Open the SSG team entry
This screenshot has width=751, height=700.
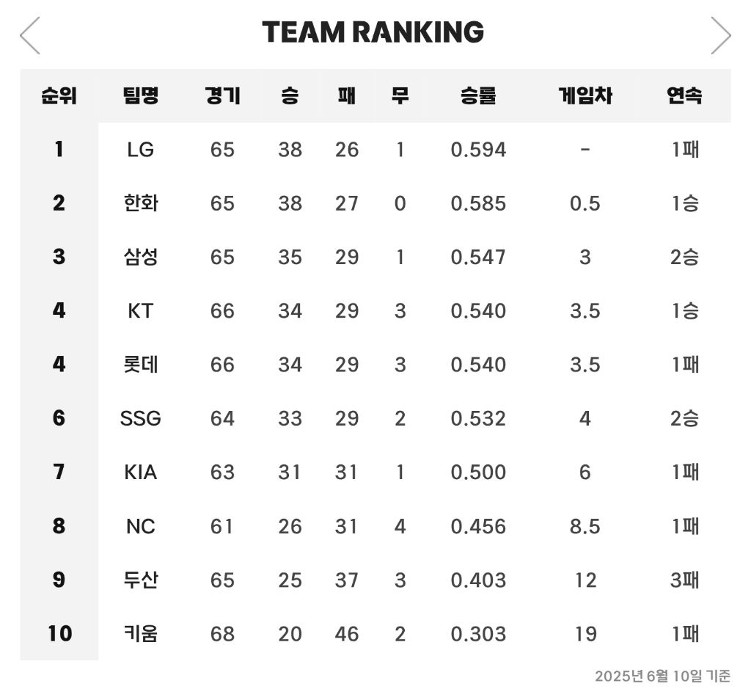pyautogui.click(x=140, y=418)
